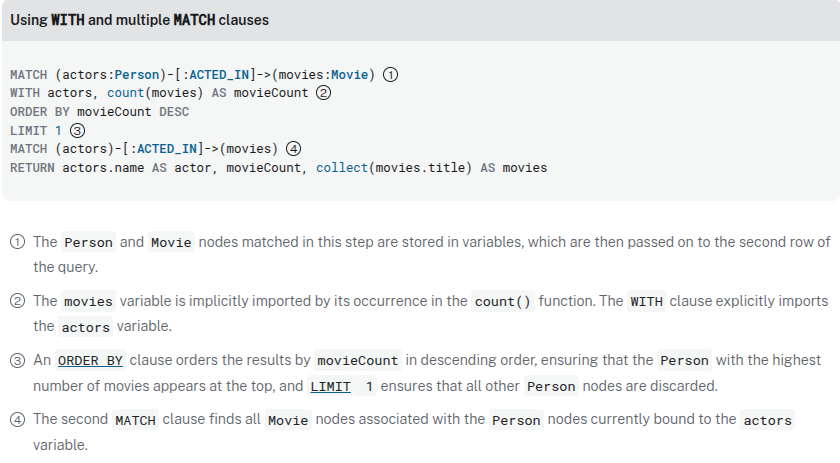Click the MATCH inline code in explanation 4
Viewport: 840px width, 463px height.
point(135,420)
